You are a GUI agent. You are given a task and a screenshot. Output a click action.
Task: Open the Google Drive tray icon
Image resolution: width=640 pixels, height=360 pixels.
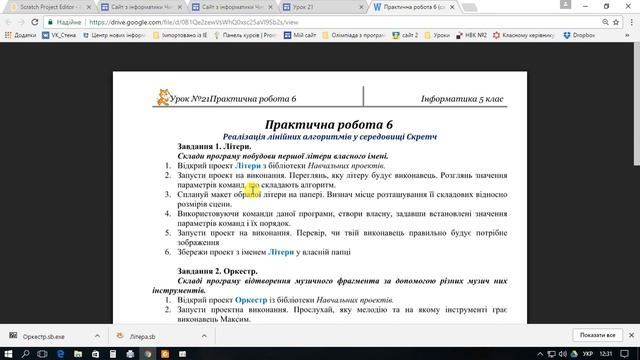pyautogui.click(x=574, y=354)
